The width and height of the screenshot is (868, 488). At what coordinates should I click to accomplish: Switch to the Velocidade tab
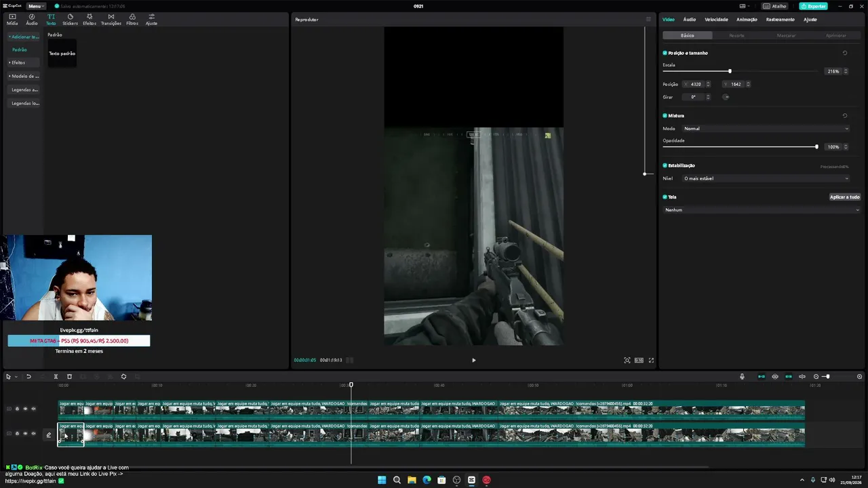point(716,20)
